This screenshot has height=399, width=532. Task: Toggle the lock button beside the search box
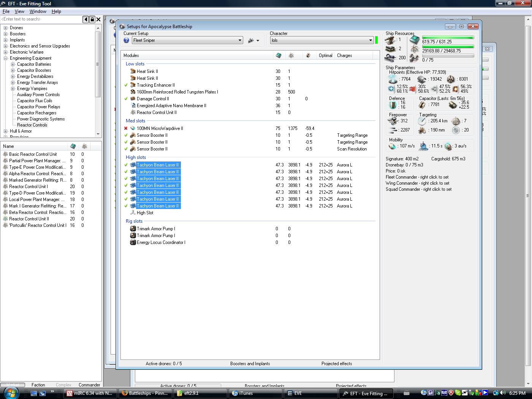click(92, 19)
